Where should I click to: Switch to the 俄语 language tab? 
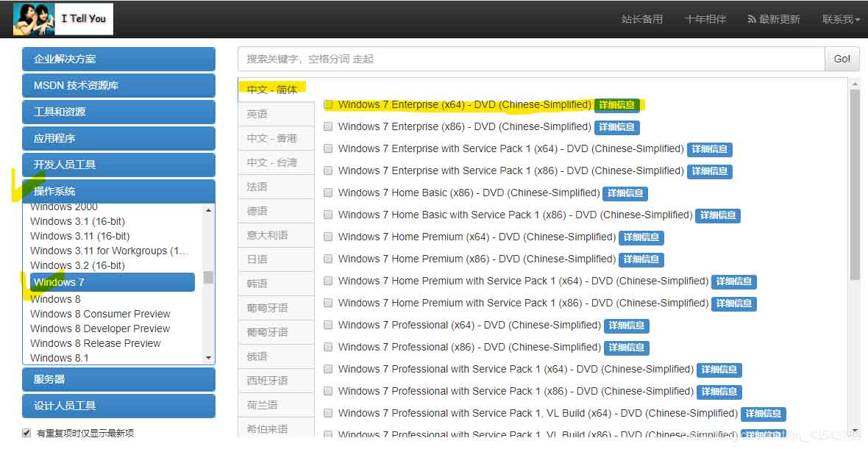coord(276,356)
